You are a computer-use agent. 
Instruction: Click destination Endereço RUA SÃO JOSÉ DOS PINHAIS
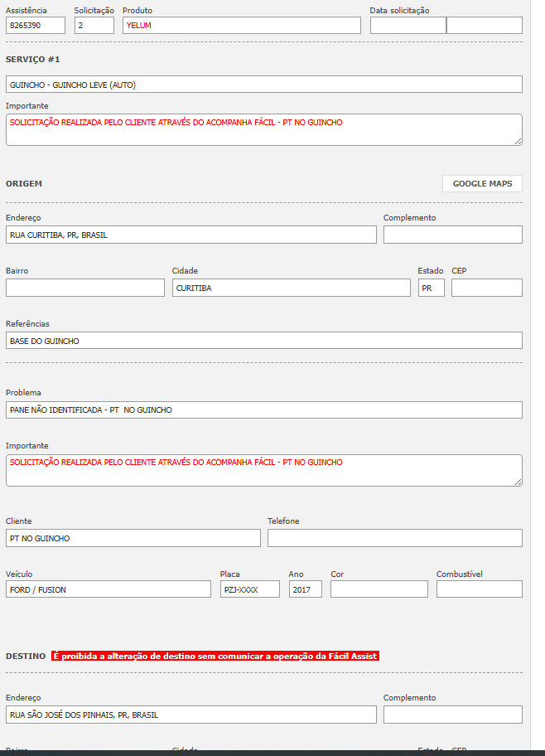[191, 715]
